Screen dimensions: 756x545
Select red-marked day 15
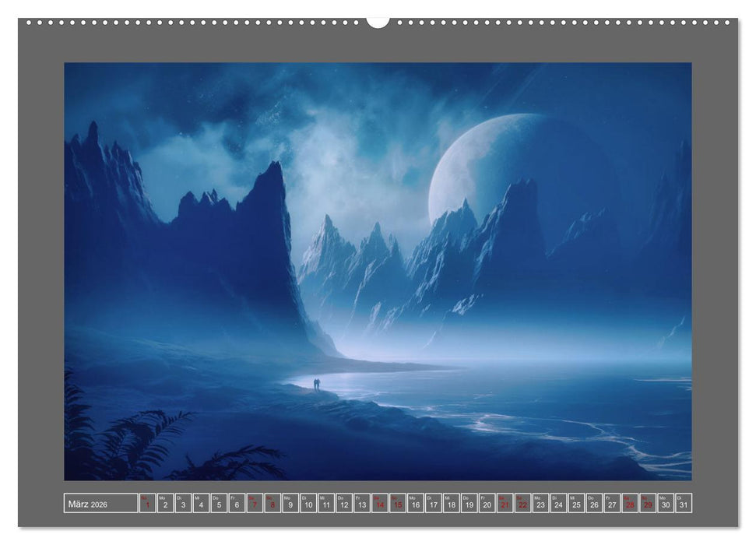397,504
